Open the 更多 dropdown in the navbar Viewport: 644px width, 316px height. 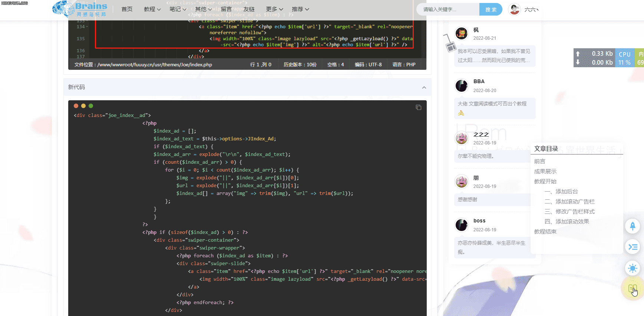(x=274, y=9)
